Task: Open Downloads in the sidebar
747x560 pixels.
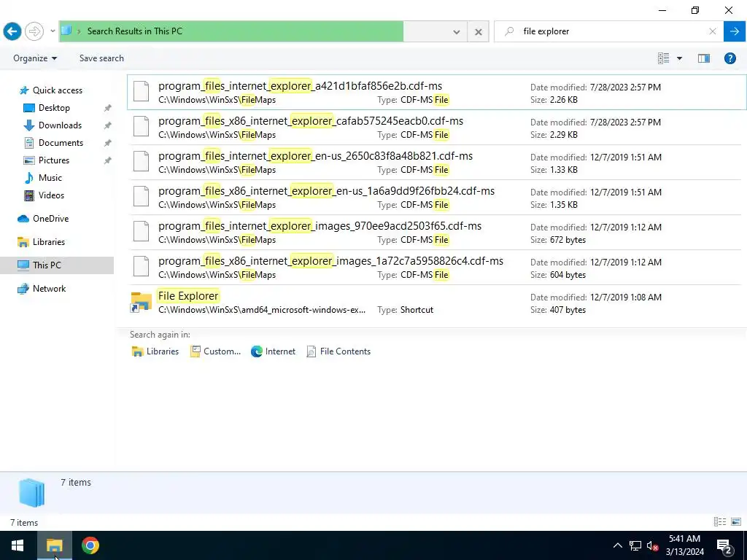Action: [60, 125]
